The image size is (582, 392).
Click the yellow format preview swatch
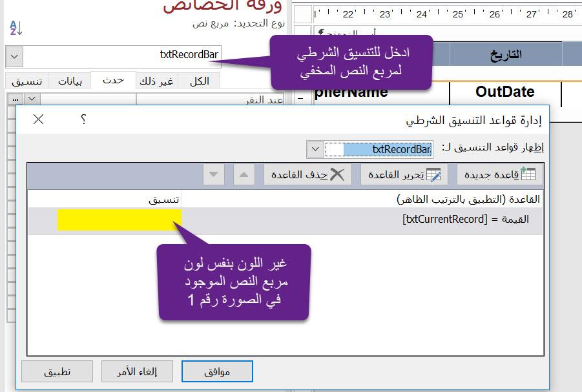(119, 220)
